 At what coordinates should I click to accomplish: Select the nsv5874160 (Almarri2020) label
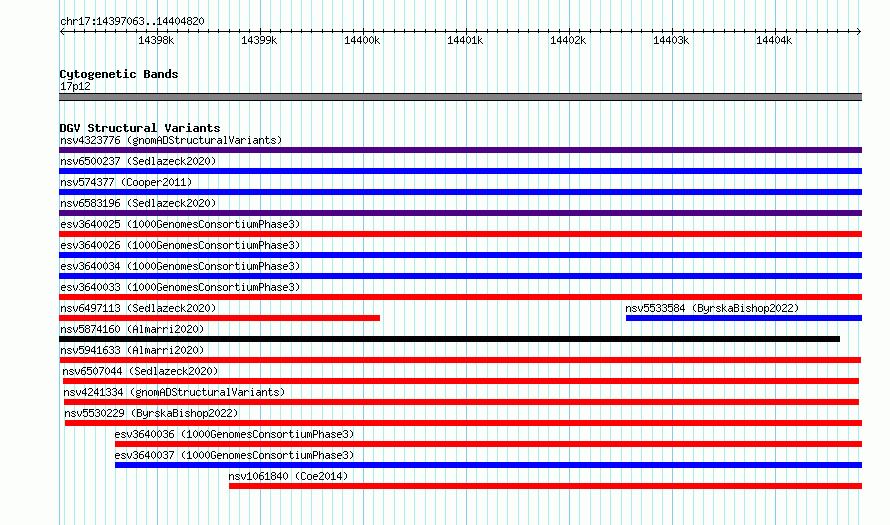132,329
